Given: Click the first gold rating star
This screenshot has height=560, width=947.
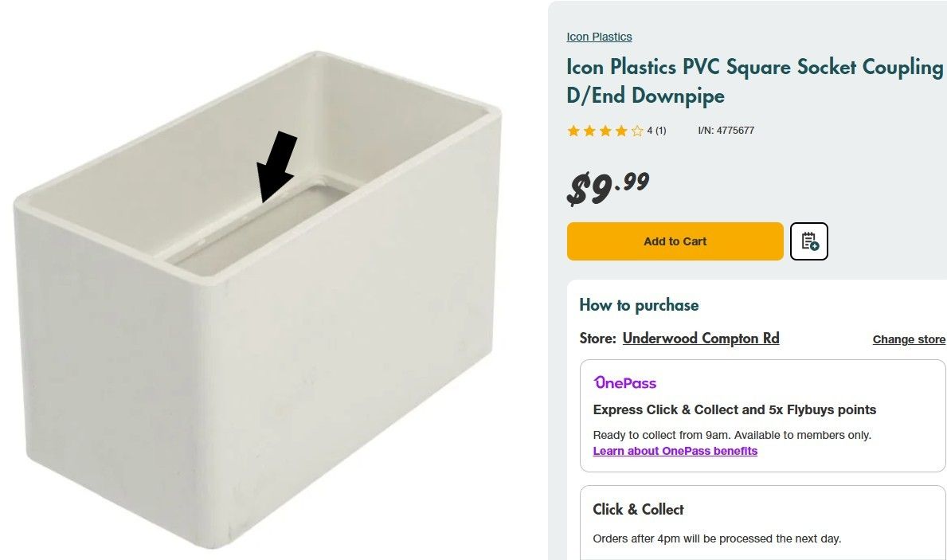Looking at the screenshot, I should 573,131.
